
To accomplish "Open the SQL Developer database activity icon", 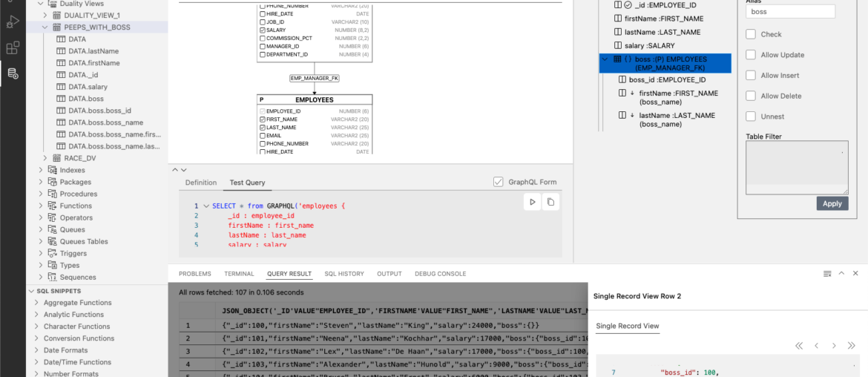I will tap(13, 73).
